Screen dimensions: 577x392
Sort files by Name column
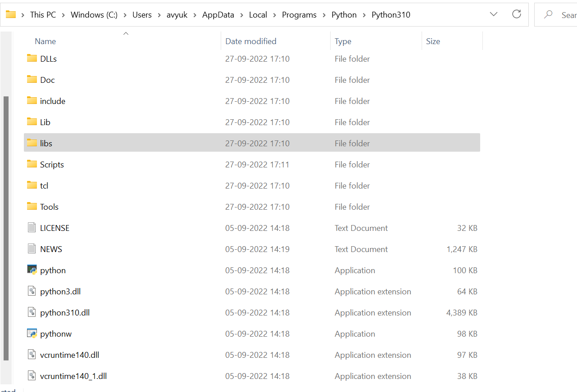(x=45, y=41)
